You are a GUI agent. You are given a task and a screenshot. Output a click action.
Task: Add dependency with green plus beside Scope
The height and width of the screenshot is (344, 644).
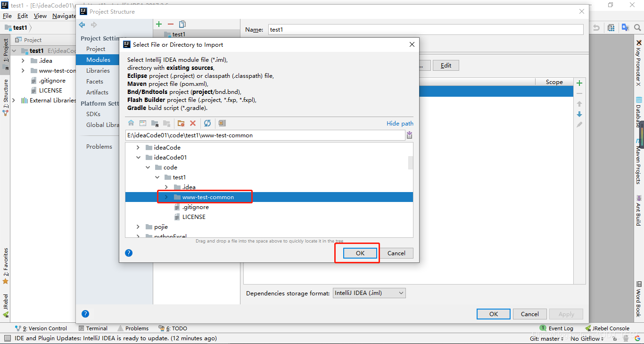coord(579,83)
